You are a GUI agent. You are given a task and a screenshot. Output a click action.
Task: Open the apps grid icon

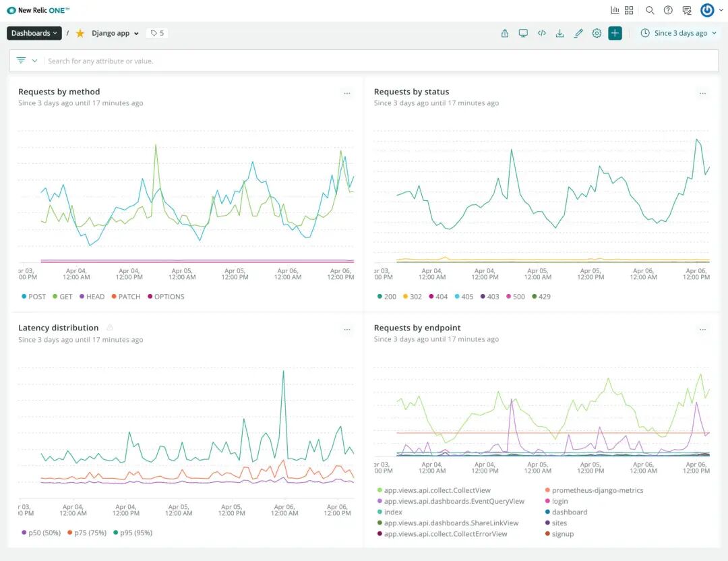(x=629, y=10)
